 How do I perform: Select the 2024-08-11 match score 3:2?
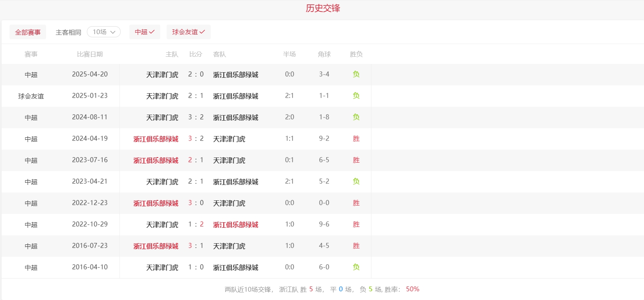pyautogui.click(x=196, y=117)
